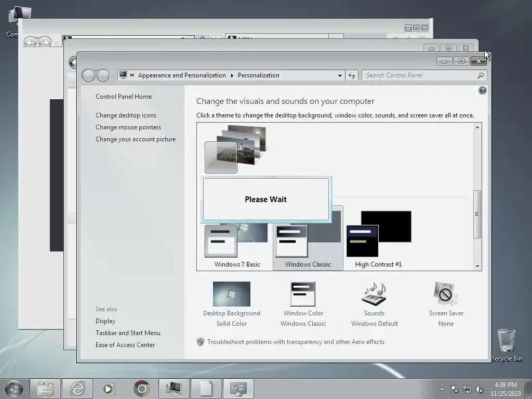Maximize the middle background window
532x399 pixels.
(448, 48)
